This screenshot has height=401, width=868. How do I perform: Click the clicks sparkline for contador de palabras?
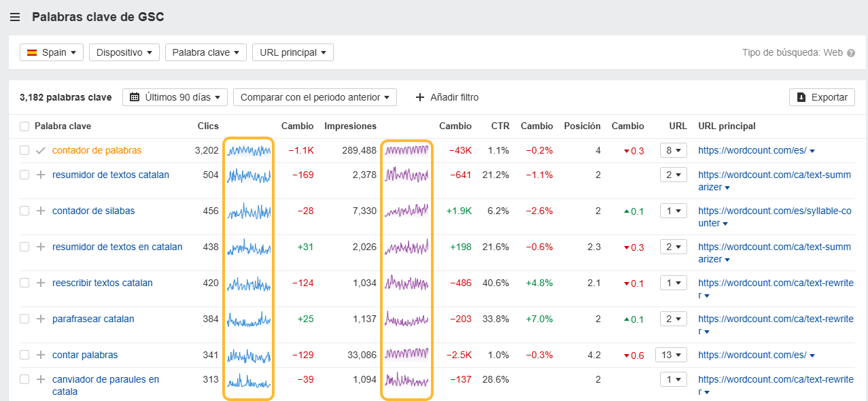(x=249, y=150)
